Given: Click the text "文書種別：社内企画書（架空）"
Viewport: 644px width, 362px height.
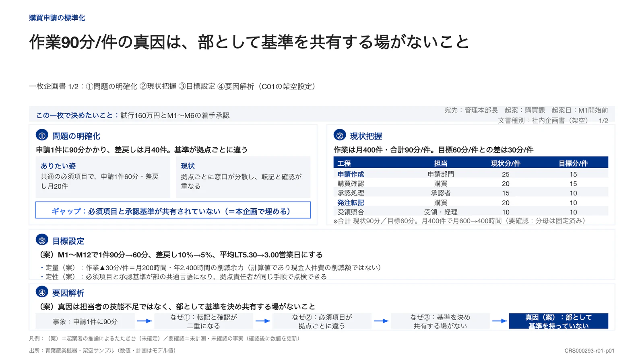Looking at the screenshot, I should 543,121.
